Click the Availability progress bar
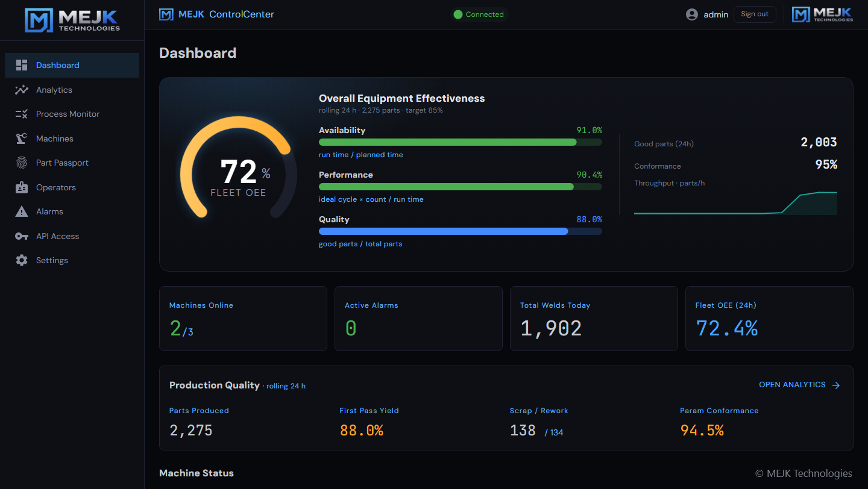Screen dimensions: 868x489 tap(460, 142)
